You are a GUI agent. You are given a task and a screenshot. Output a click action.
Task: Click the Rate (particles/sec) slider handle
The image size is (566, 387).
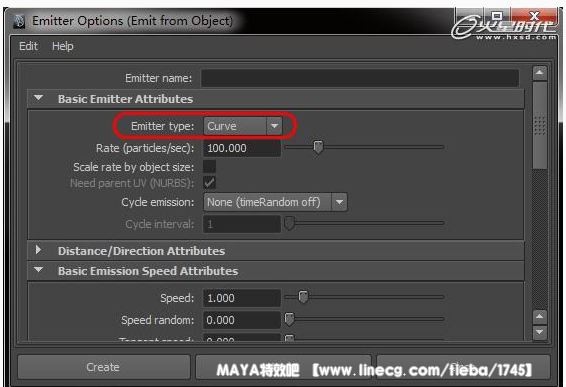318,147
